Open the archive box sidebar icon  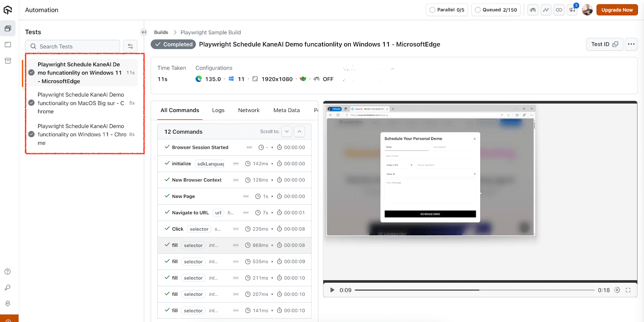pos(8,61)
